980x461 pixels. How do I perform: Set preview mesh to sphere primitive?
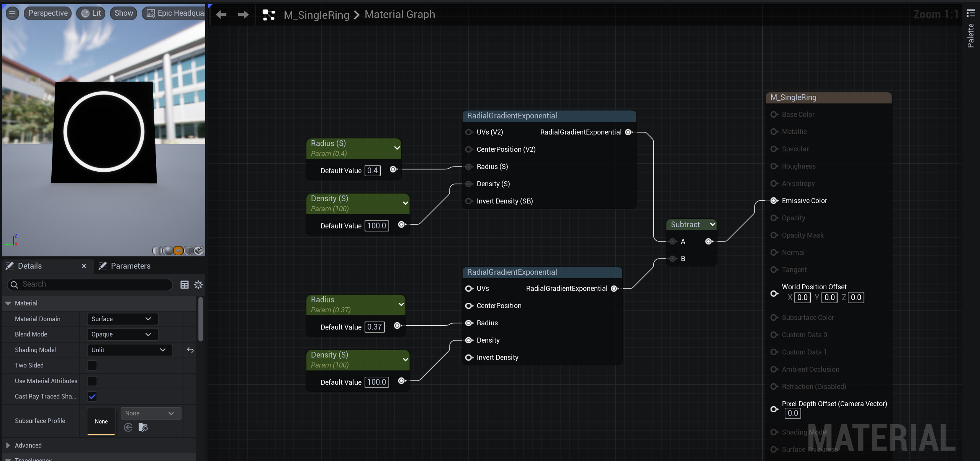pyautogui.click(x=168, y=251)
